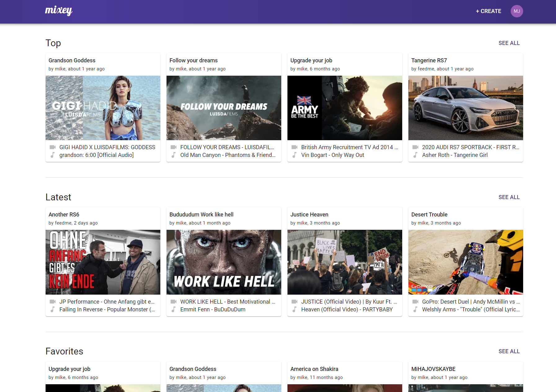Click 'Old Man Canyon - Phantoms & Friend...' text

click(228, 155)
